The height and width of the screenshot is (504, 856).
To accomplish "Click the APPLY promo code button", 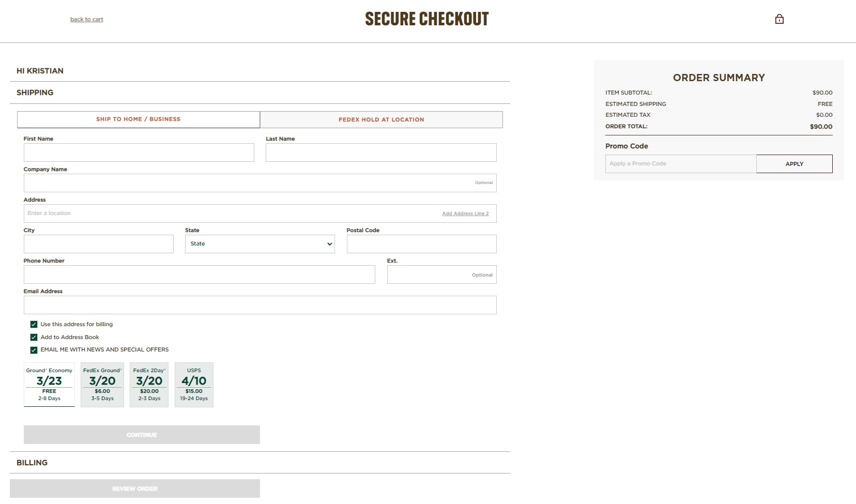I will pyautogui.click(x=794, y=163).
